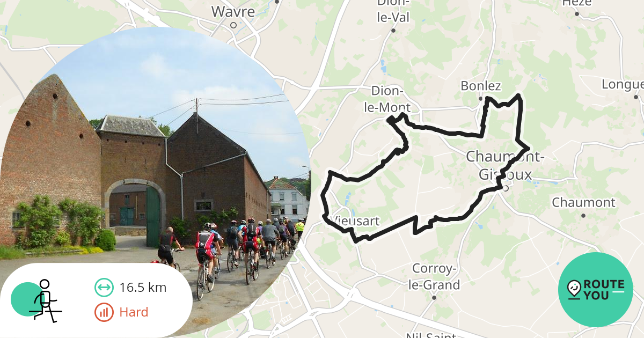
Task: Click the Chaumont village marker dot
Action: (583, 215)
